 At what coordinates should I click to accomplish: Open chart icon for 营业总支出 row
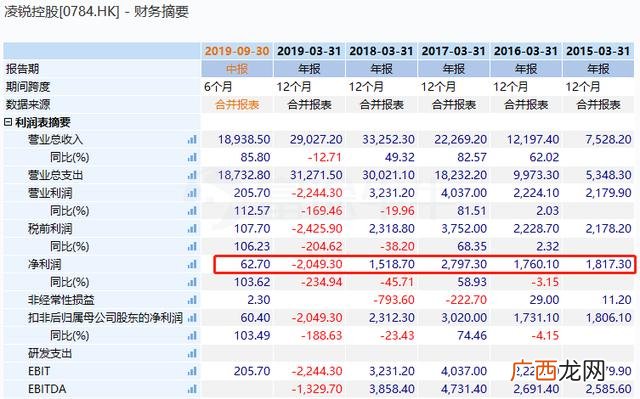(192, 175)
